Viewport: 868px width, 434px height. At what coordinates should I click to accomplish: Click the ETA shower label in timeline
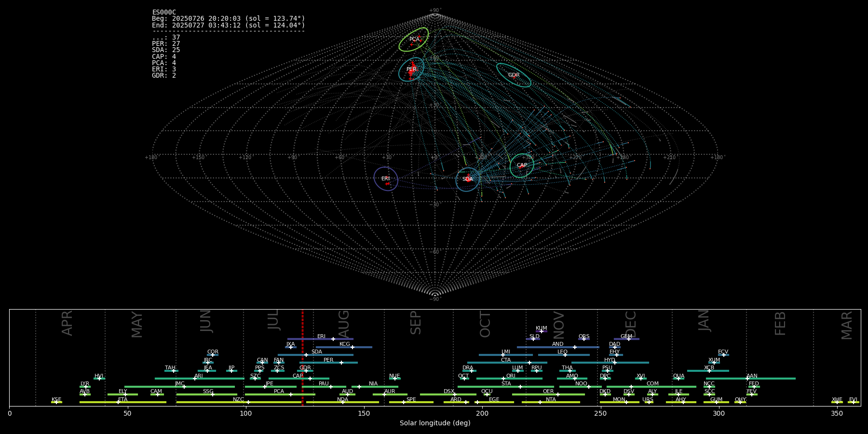[123, 400]
